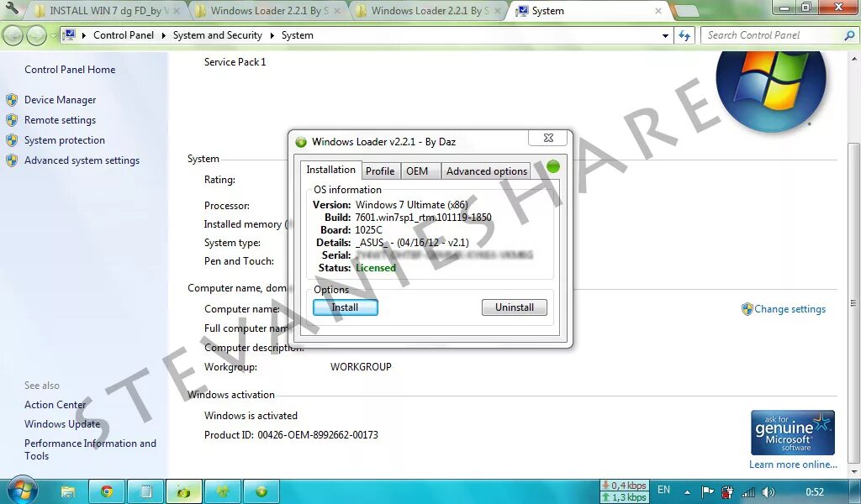Open Advanced system settings
This screenshot has width=861, height=504.
(82, 160)
